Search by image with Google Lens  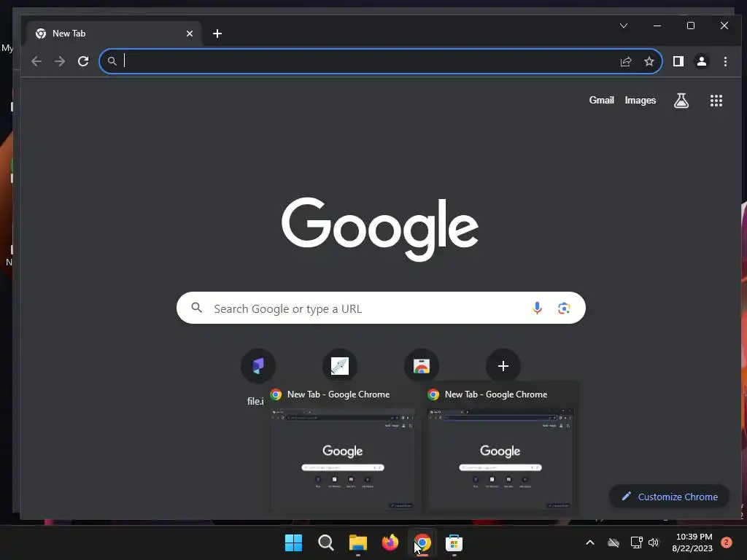[x=564, y=308]
